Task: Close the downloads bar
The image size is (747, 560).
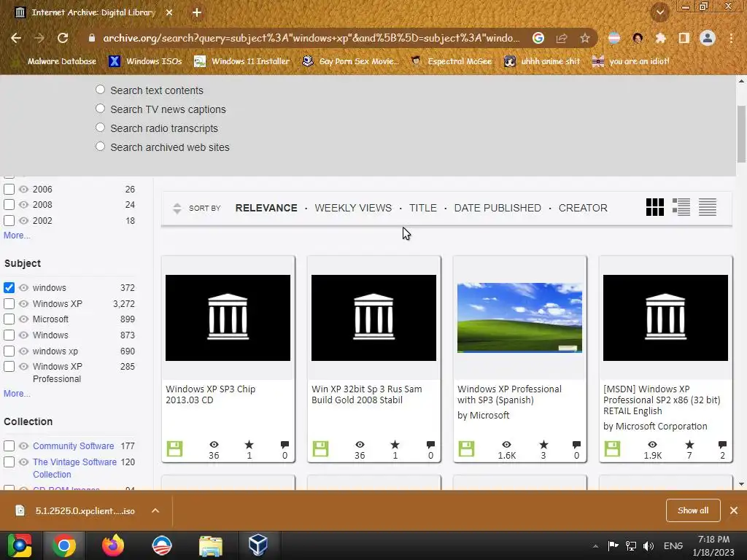Action: 734,510
